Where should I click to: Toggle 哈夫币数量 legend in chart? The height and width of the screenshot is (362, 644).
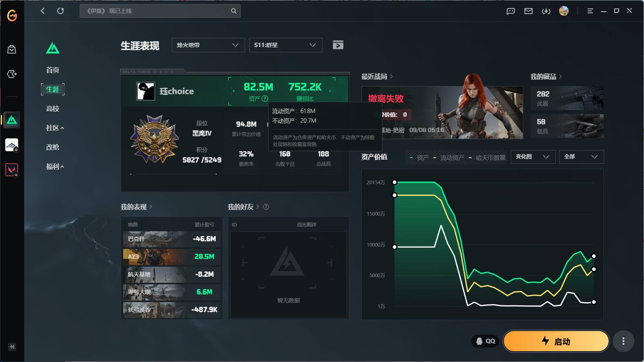487,158
